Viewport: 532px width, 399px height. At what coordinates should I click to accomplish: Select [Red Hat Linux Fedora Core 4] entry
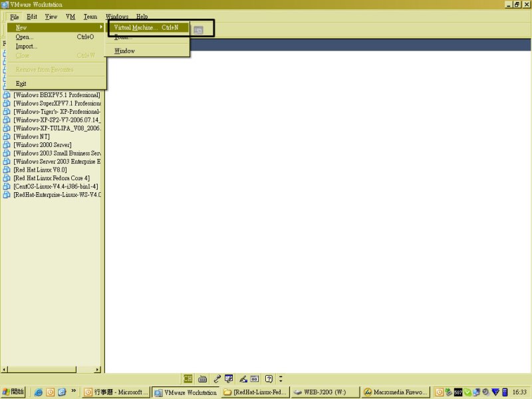(x=52, y=178)
